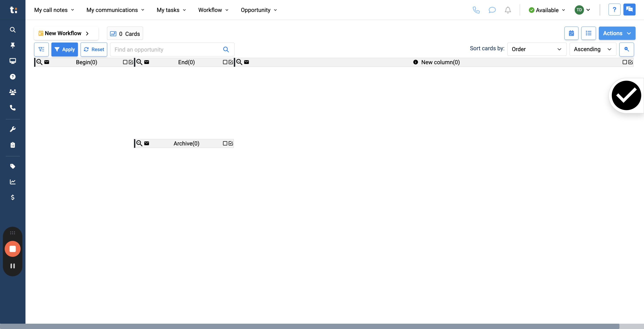Open search from the left sidebar
The height and width of the screenshot is (329, 644).
(12, 30)
